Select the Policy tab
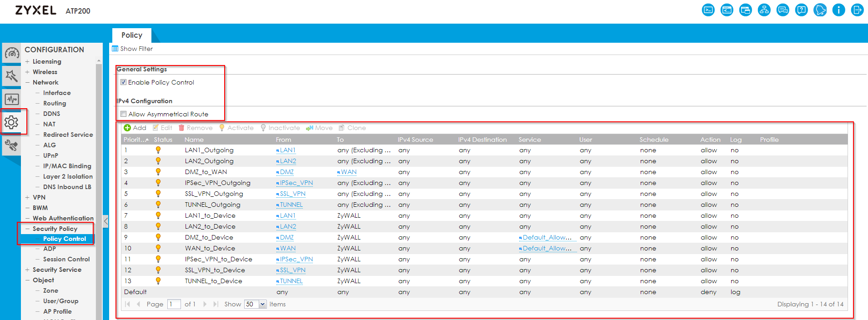Image resolution: width=868 pixels, height=320 pixels. (131, 35)
